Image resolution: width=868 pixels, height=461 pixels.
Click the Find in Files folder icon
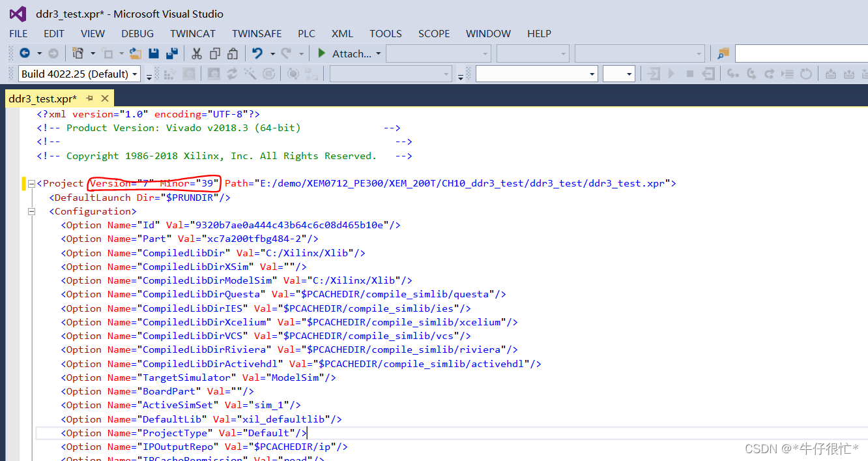click(723, 53)
